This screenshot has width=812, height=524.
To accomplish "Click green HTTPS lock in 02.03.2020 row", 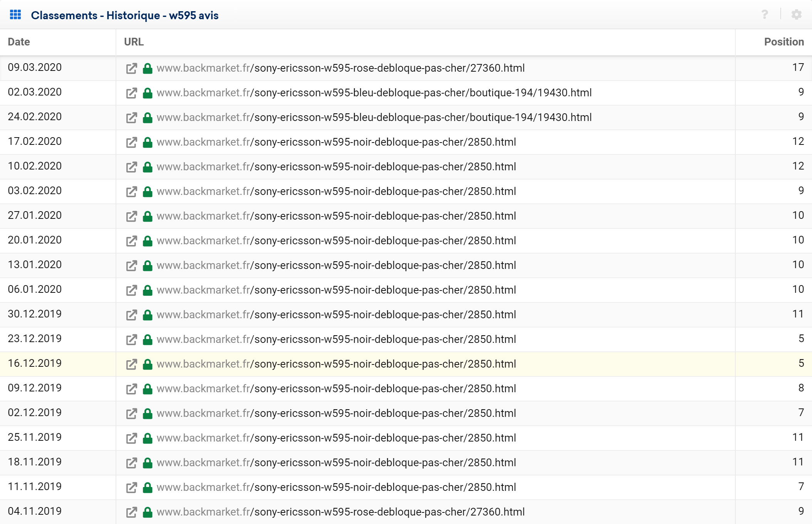I will [x=148, y=93].
